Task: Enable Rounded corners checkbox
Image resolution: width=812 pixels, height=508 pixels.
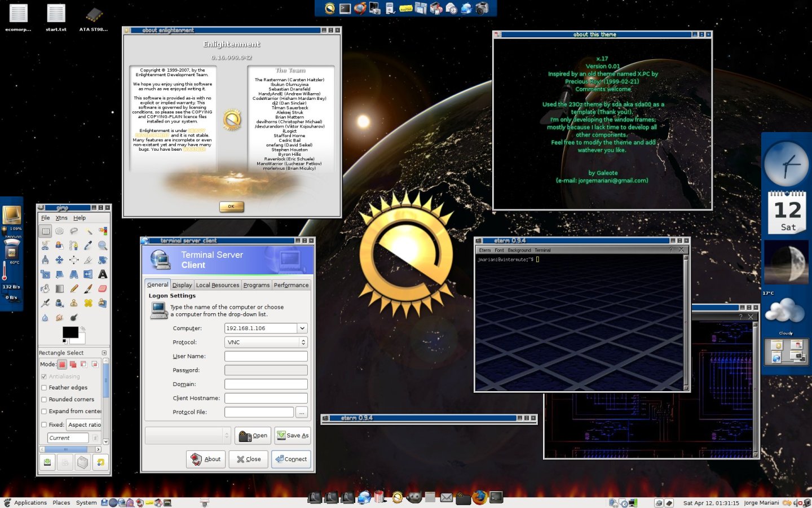Action: [x=44, y=400]
